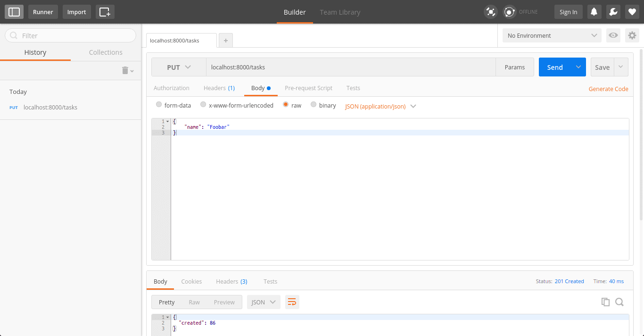Open manage environments gear icon
644x336 pixels.
(x=632, y=35)
